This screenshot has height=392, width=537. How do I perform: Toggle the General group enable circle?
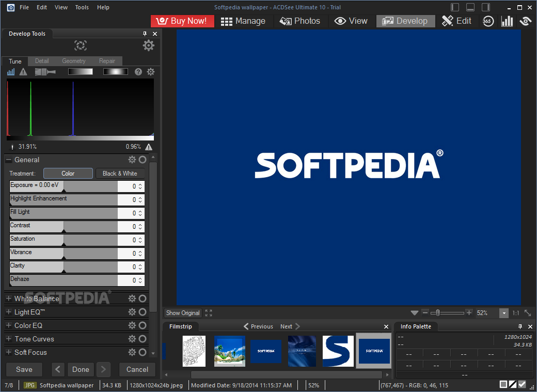coord(143,160)
